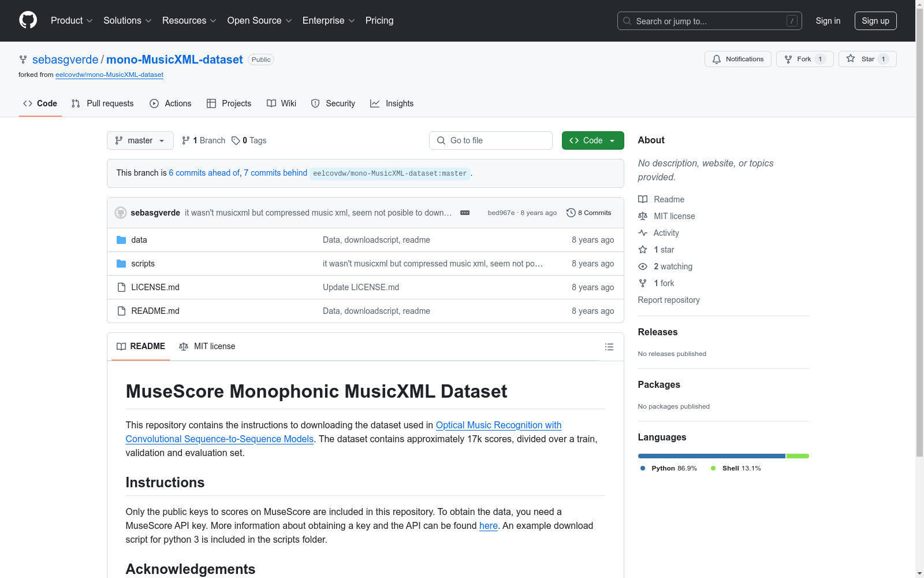The width and height of the screenshot is (924, 578).
Task: Open commit bed967e
Action: coord(501,213)
